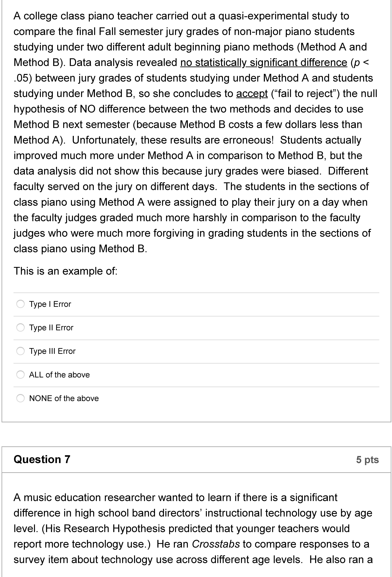Click the "Type II Error" answer text
The width and height of the screenshot is (392, 577).
[51, 328]
